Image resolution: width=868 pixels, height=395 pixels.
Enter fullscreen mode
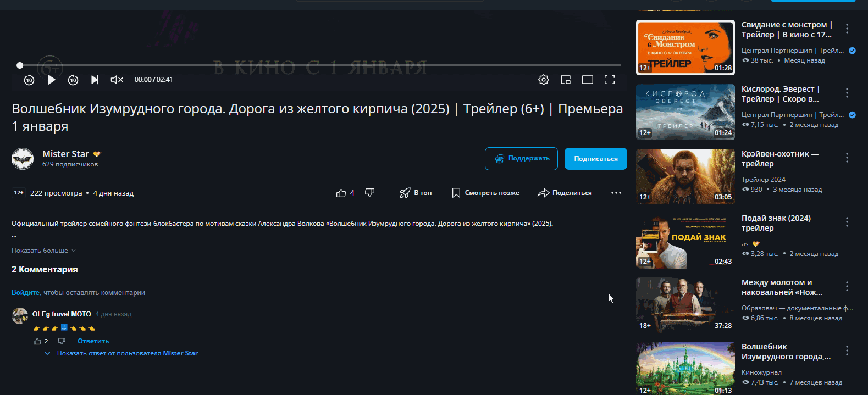tap(610, 80)
